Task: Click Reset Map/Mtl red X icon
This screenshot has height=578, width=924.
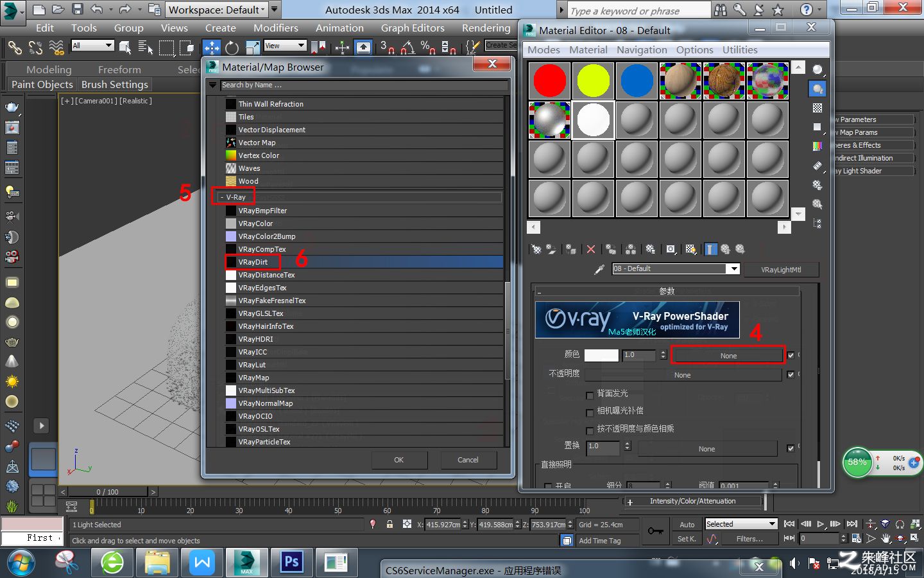Action: coord(591,249)
